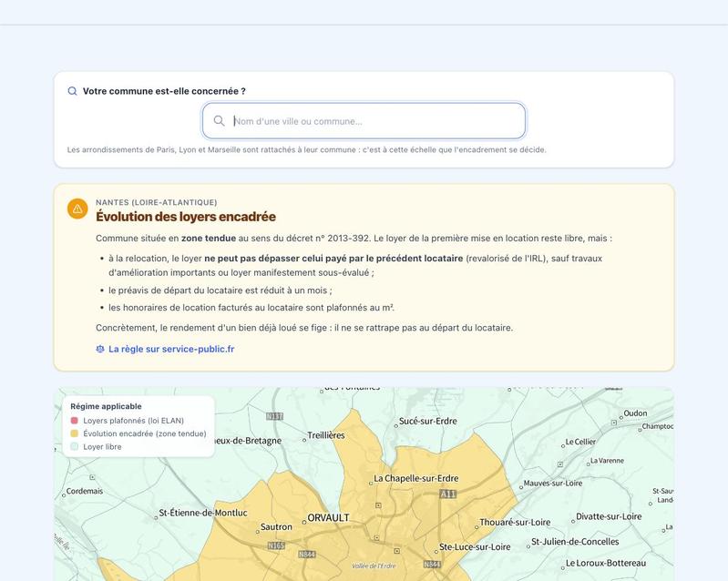Viewport: 728px width, 581px height.
Task: Click 'Thouaré-sur-Loire' on the map
Action: tap(515, 523)
